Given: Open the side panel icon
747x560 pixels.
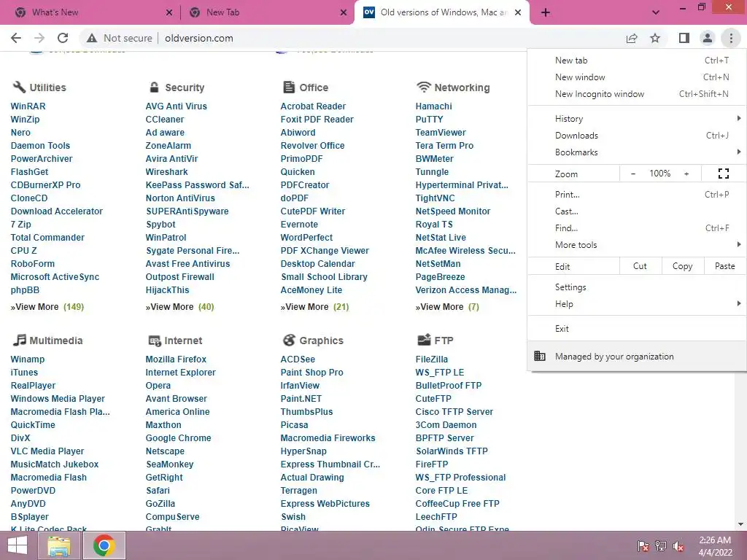Looking at the screenshot, I should tap(684, 38).
